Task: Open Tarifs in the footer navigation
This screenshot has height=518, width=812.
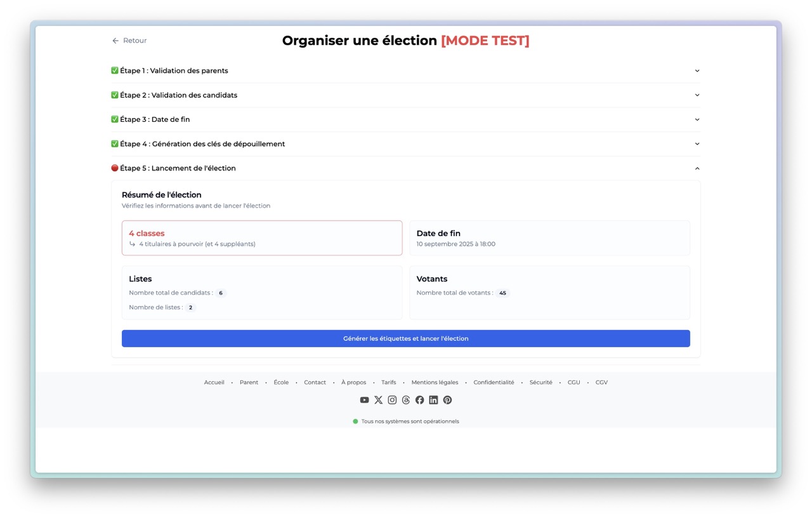Action: coord(388,382)
